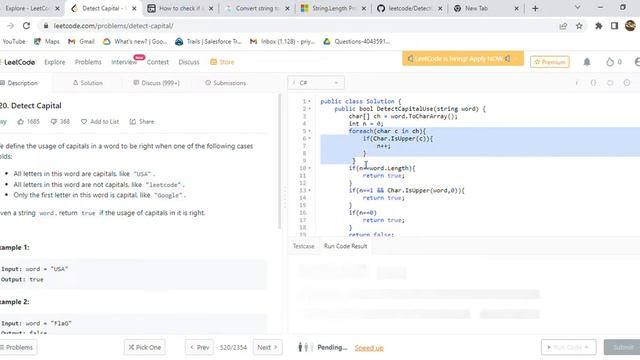
Task: Add to List heart button
Action: (100, 122)
